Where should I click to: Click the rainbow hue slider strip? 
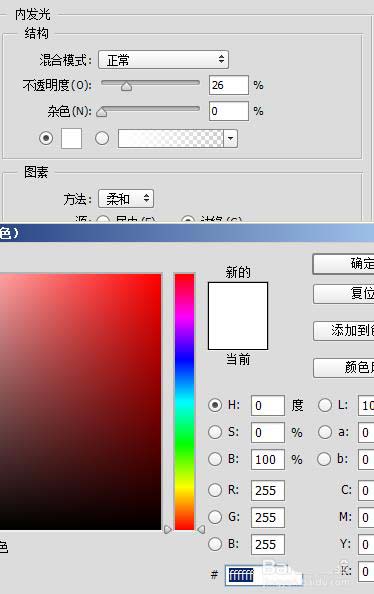[x=185, y=402]
